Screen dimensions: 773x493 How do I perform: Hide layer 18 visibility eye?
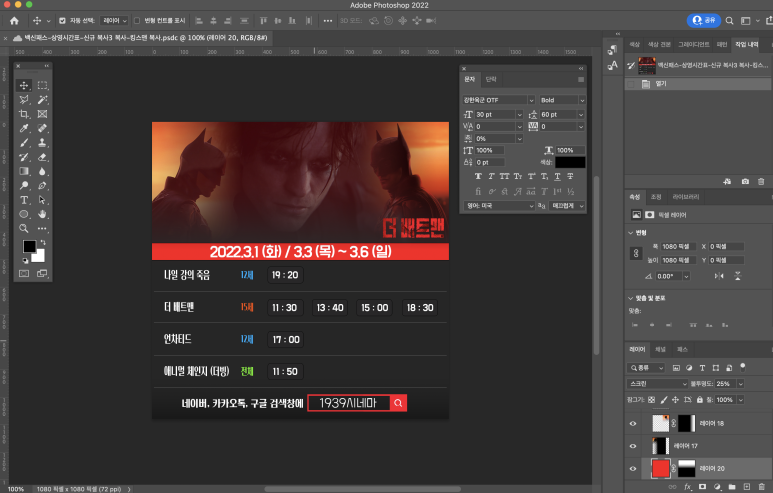[633, 423]
